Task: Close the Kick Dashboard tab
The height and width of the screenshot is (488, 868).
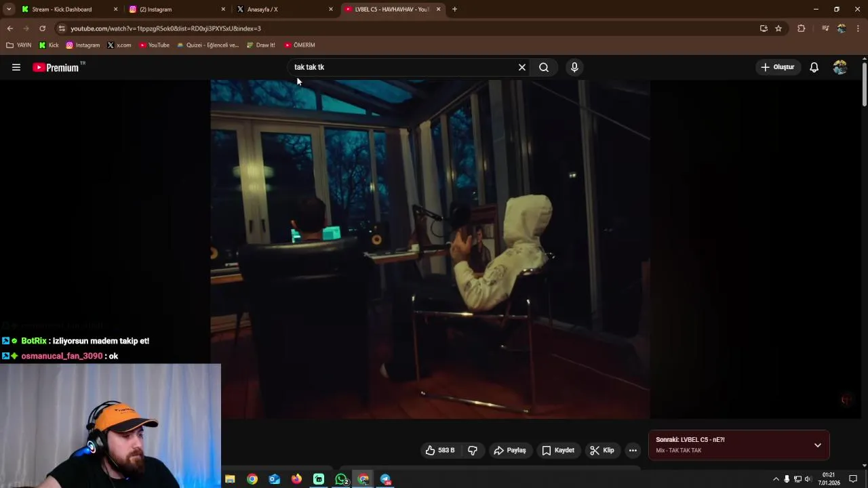Action: pyautogui.click(x=115, y=9)
